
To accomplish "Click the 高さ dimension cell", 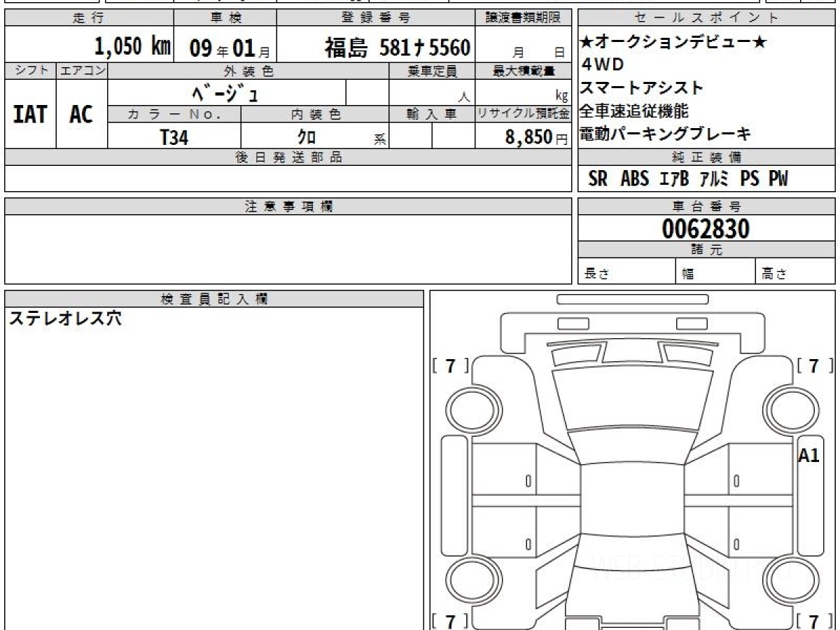I will 796,272.
